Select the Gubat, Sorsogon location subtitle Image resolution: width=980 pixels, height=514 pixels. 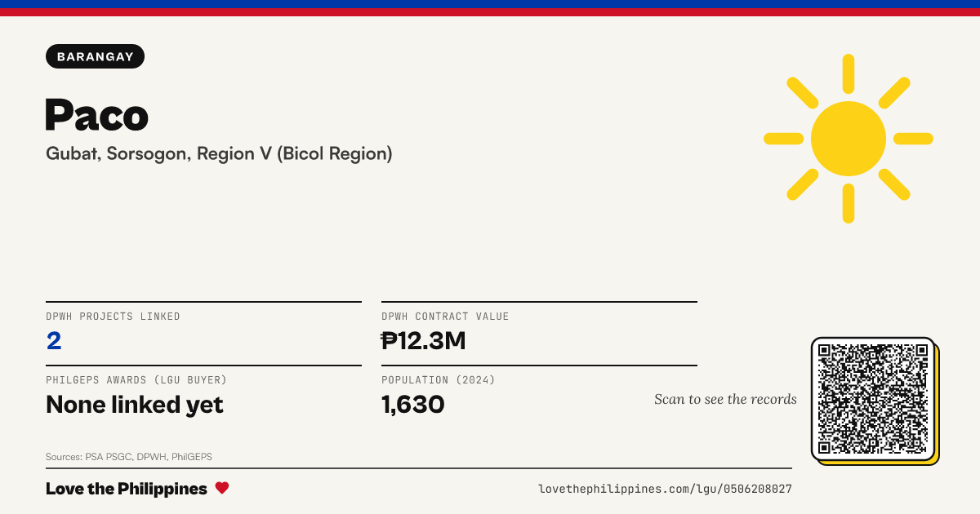(x=219, y=153)
